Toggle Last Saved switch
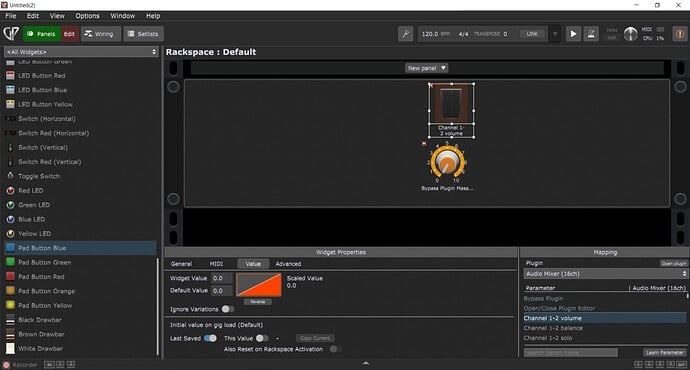This screenshot has height=370, width=690. point(210,338)
